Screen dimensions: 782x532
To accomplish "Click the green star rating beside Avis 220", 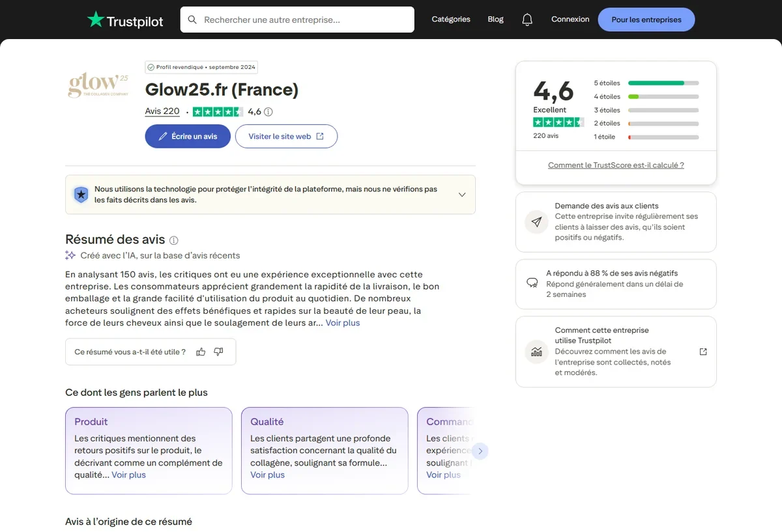I will (218, 111).
